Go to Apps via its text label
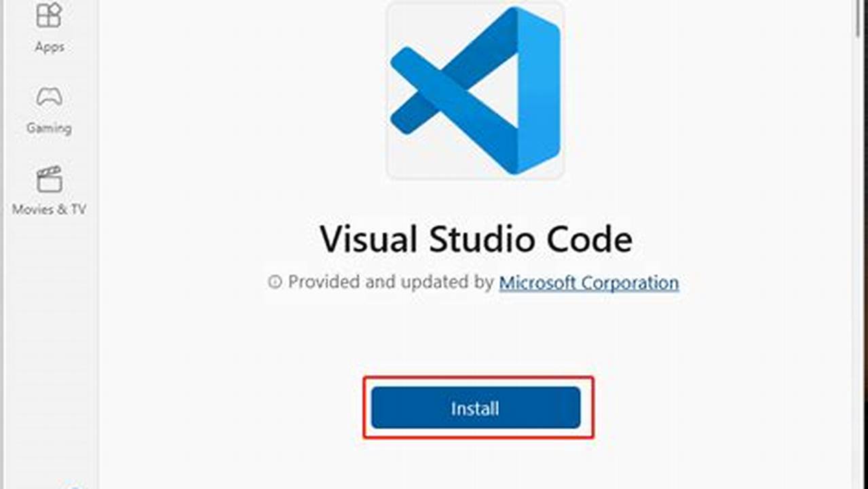Image resolution: width=868 pixels, height=489 pixels. (49, 47)
